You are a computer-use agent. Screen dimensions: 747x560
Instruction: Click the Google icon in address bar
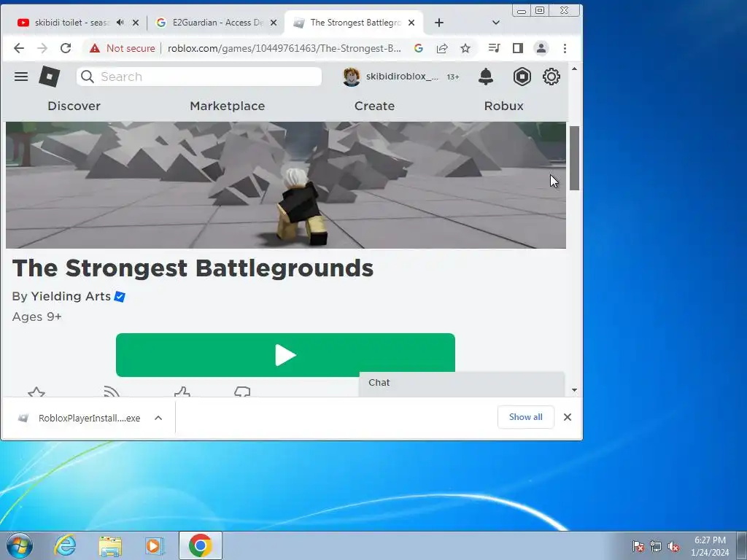click(x=419, y=48)
